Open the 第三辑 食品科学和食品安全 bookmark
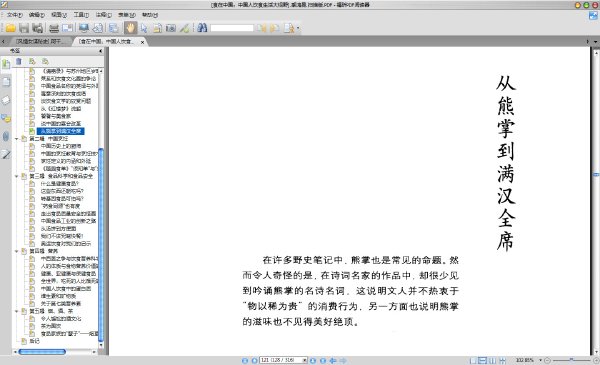600x365 pixels. pyautogui.click(x=61, y=176)
